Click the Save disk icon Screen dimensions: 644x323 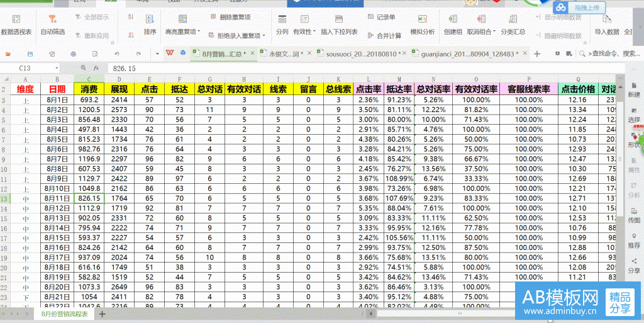[30, 54]
